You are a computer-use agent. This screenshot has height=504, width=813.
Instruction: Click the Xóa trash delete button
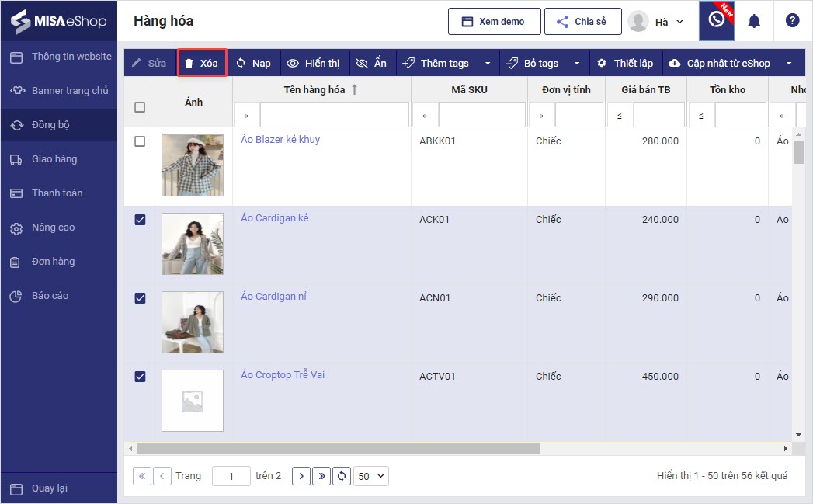click(202, 63)
